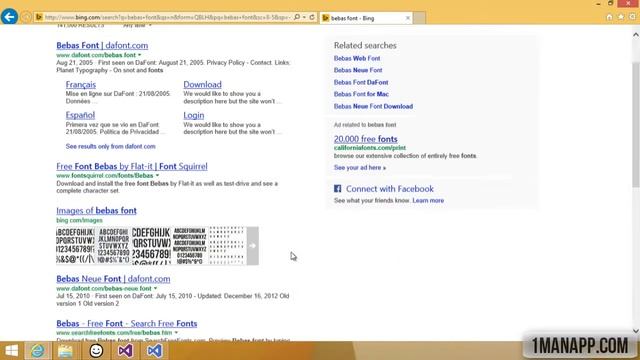Open browser Tools gear icon
This screenshot has width=640, height=360.
(633, 17)
